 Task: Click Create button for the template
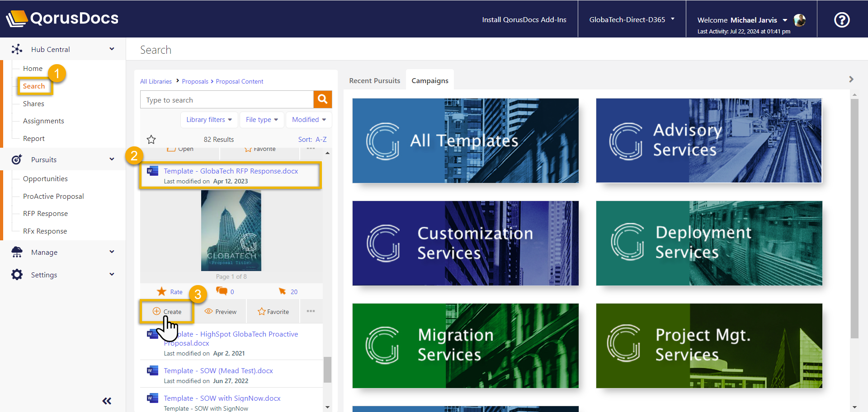click(x=167, y=311)
